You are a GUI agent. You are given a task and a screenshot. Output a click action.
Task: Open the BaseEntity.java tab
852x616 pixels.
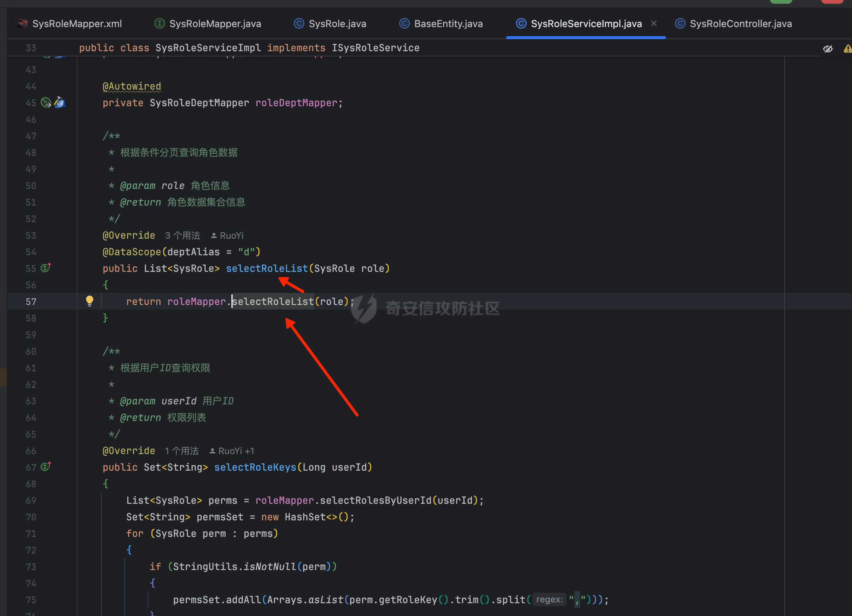tap(448, 24)
